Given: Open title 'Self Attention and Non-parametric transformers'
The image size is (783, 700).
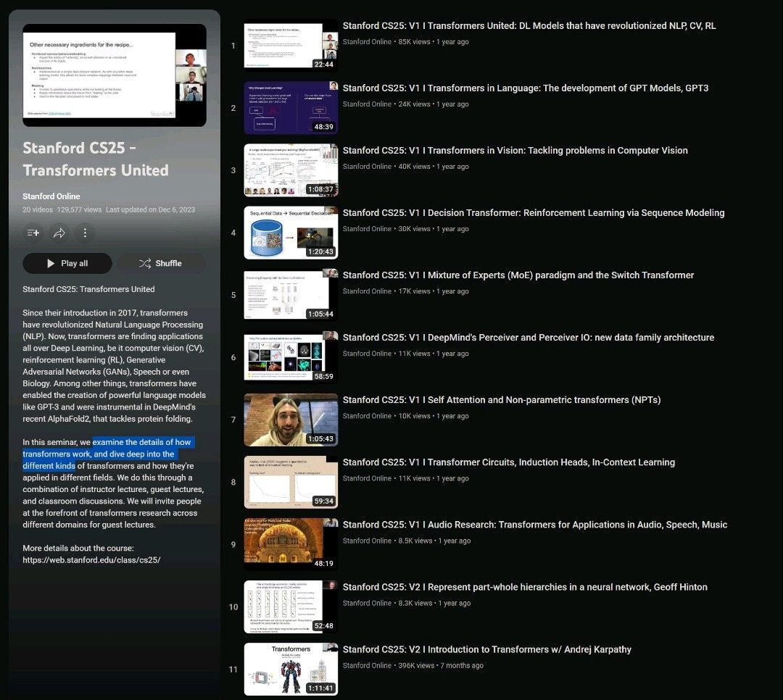Looking at the screenshot, I should click(x=502, y=400).
